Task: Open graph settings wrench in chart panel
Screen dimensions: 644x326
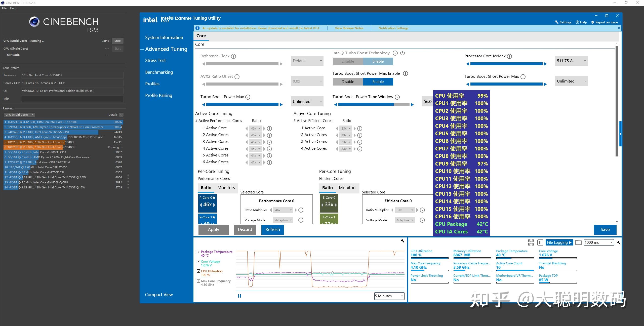Action: (x=402, y=241)
